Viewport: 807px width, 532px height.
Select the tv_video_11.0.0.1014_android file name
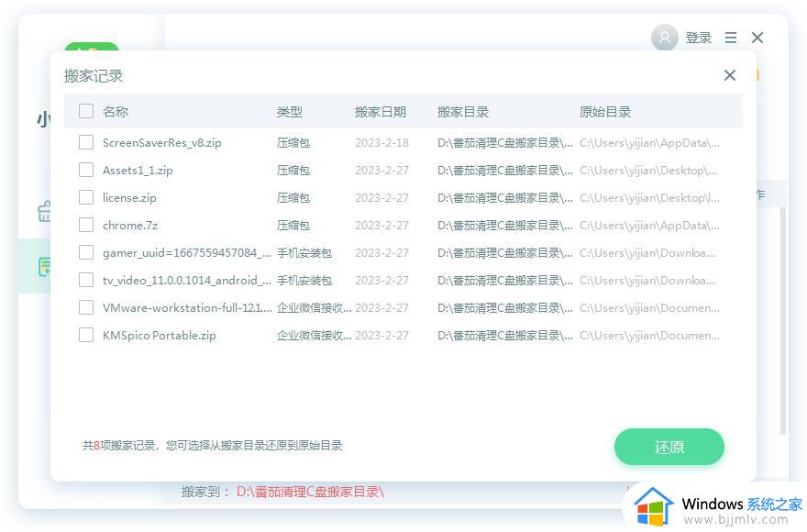tap(187, 281)
